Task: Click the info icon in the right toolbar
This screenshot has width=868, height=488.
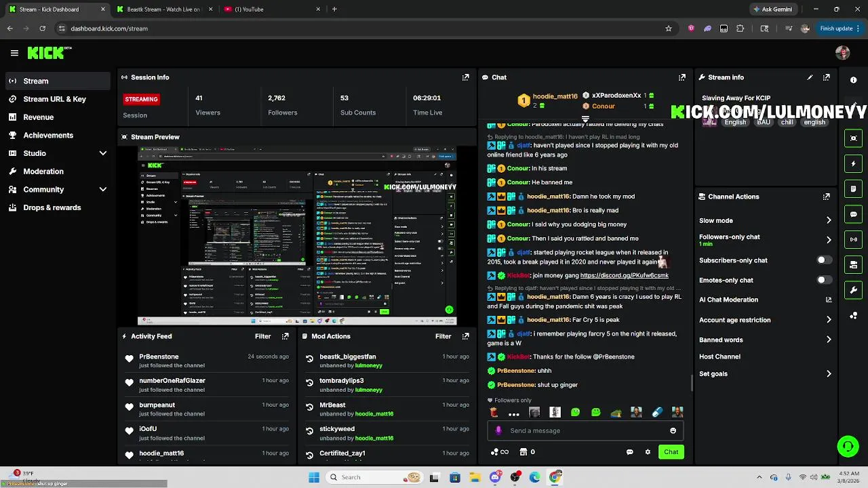Action: (853, 80)
